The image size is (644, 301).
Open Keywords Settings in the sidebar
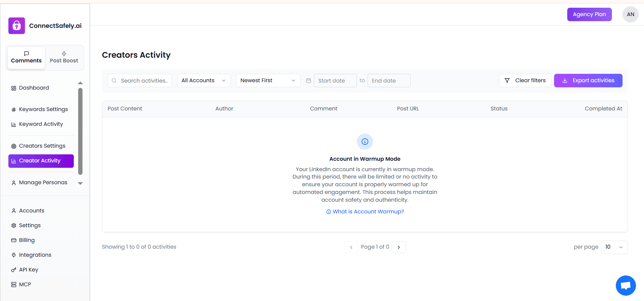click(x=41, y=109)
